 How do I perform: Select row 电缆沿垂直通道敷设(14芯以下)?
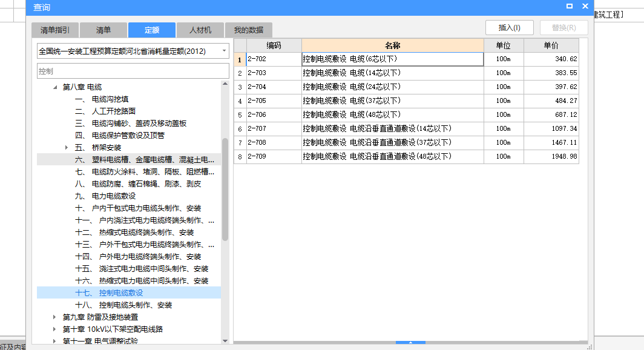(x=393, y=129)
